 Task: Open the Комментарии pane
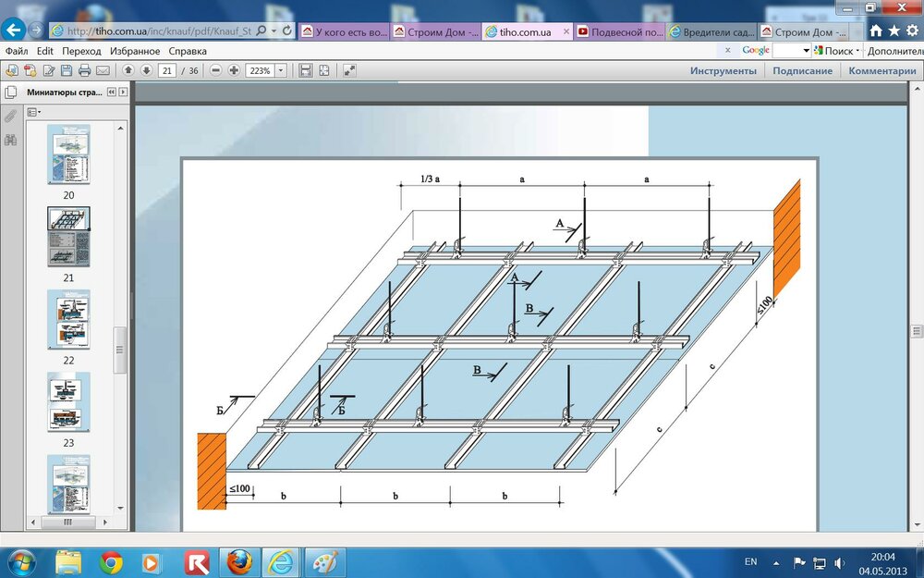pyautogui.click(x=881, y=70)
